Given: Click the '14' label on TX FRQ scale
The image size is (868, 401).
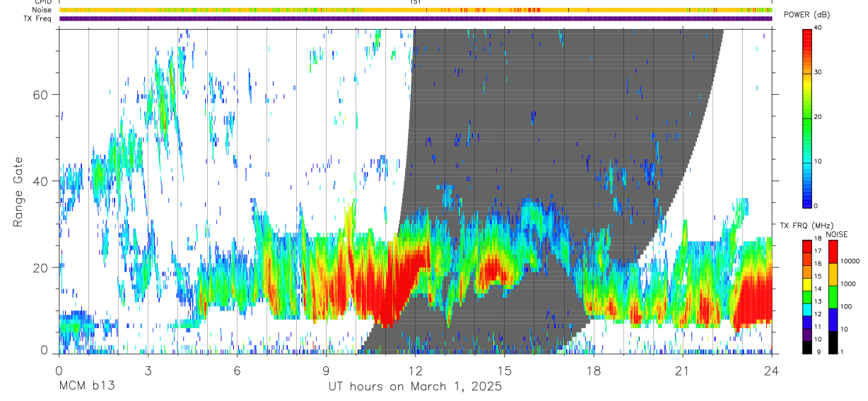Looking at the screenshot, I should coord(818,289).
